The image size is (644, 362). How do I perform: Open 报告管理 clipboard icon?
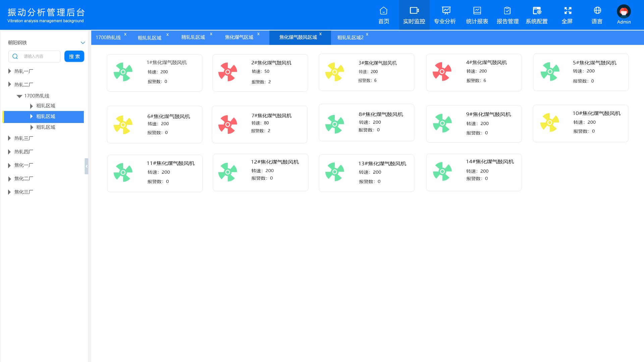pyautogui.click(x=507, y=11)
